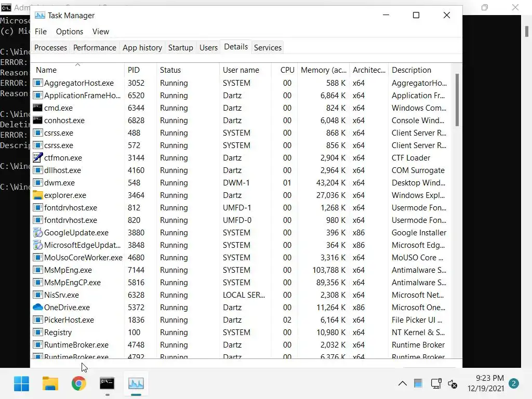The width and height of the screenshot is (532, 399).
Task: Click the dwm.exe process icon
Action: [37, 183]
